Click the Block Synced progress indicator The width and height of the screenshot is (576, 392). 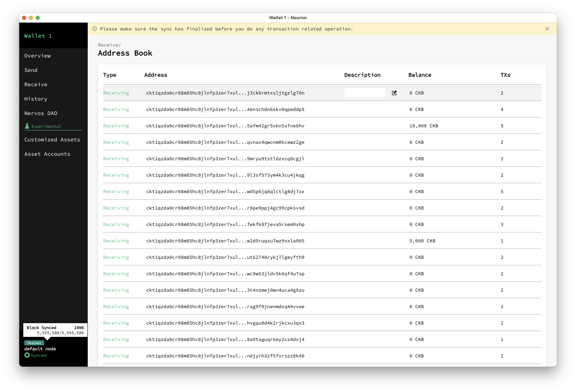coord(55,330)
